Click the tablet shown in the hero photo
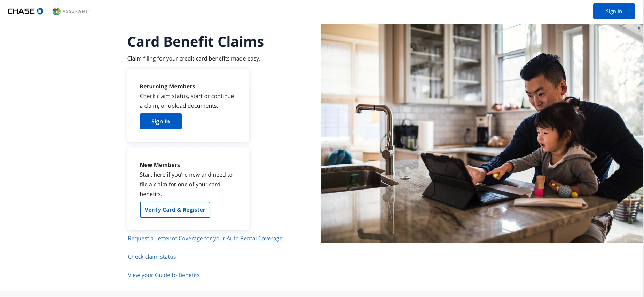Image resolution: width=644 pixels, height=297 pixels. 449,177
